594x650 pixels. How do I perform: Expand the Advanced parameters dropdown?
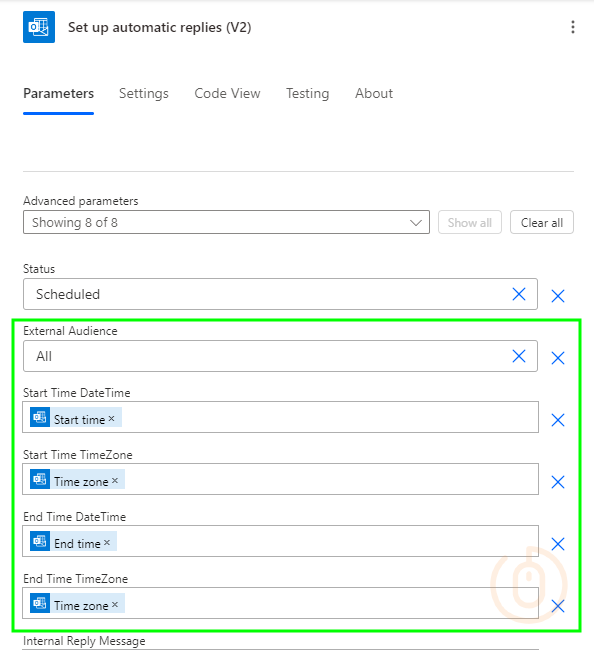(226, 223)
